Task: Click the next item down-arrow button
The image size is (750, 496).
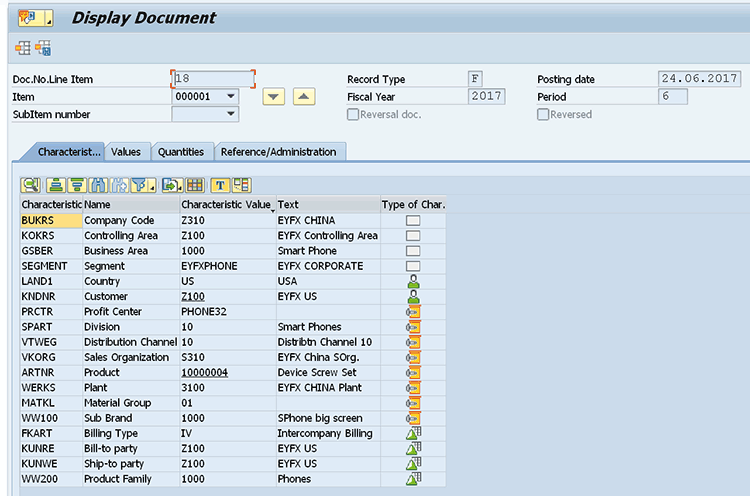Action: (x=274, y=97)
